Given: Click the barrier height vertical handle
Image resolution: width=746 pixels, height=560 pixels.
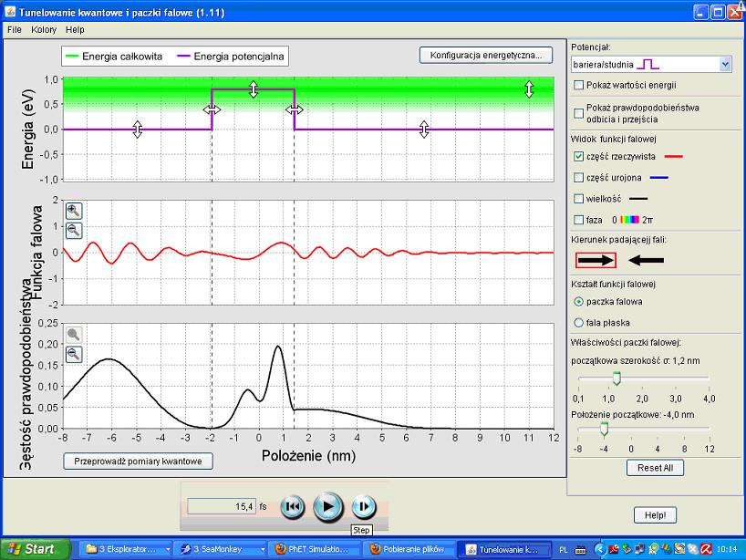Looking at the screenshot, I should pos(254,89).
